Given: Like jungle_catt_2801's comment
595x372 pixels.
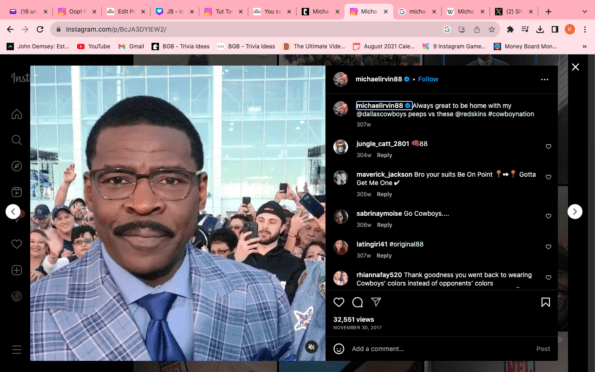Looking at the screenshot, I should 548,147.
